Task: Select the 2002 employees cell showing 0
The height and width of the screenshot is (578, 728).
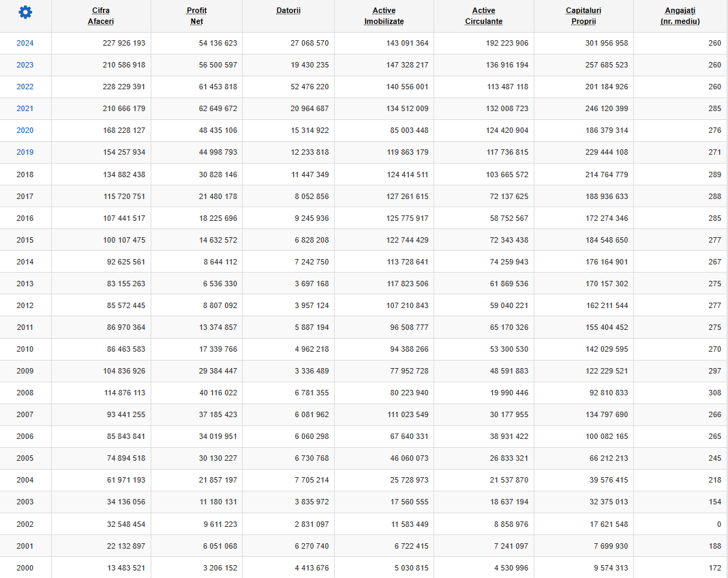Action: pos(718,524)
